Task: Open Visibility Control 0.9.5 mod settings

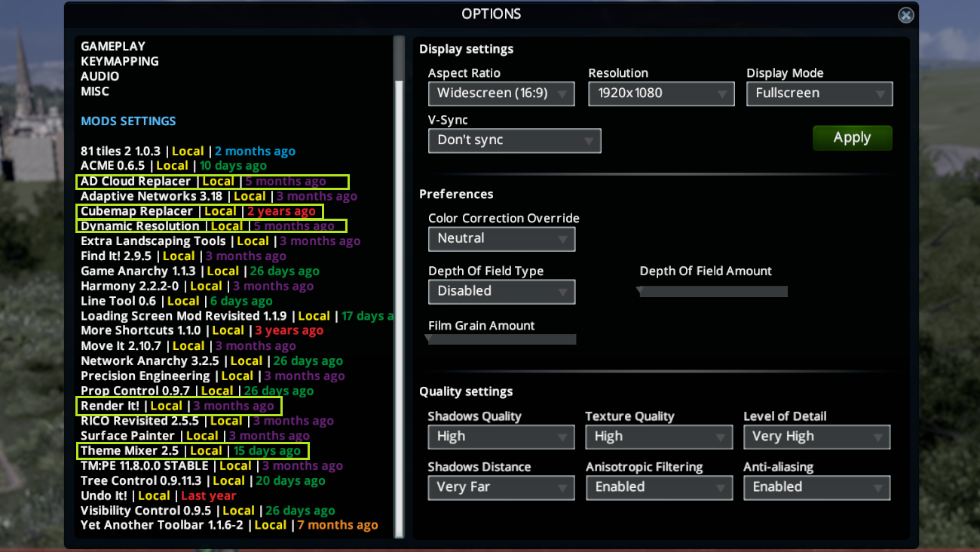Action: (208, 511)
